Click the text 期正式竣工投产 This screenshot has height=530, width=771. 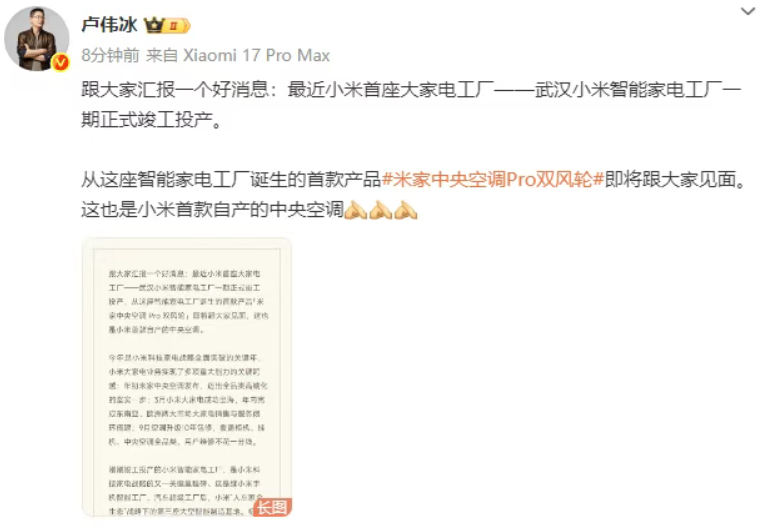tap(151, 119)
